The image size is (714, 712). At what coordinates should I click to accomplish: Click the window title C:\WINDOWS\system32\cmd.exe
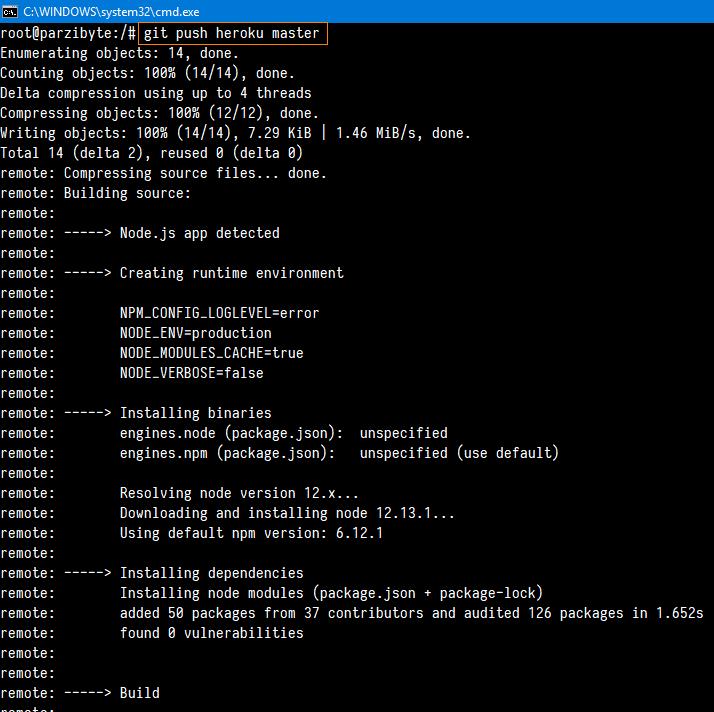[x=111, y=12]
